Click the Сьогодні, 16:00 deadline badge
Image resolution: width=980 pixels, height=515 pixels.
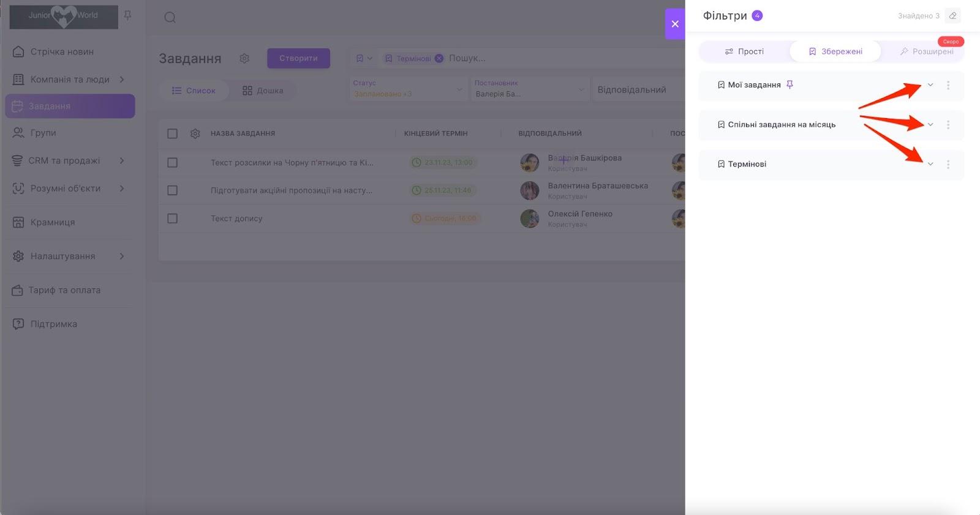(x=444, y=219)
